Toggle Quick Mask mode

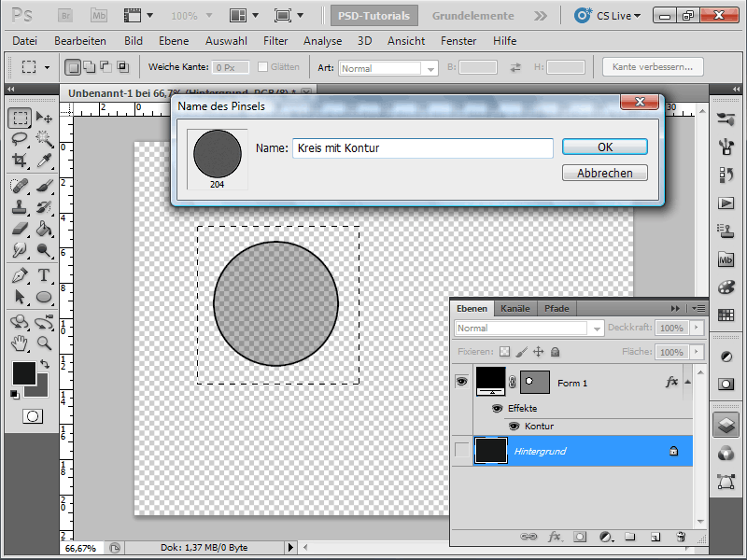(33, 416)
